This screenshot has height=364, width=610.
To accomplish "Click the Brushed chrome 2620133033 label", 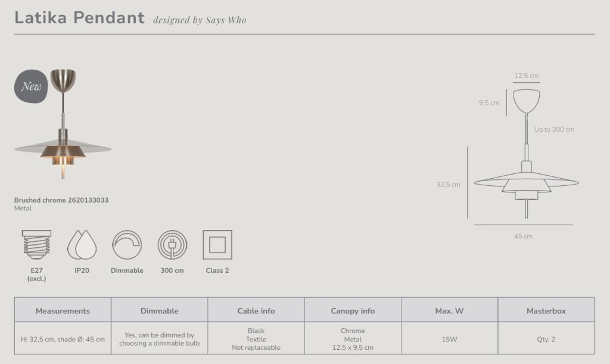I will [61, 200].
